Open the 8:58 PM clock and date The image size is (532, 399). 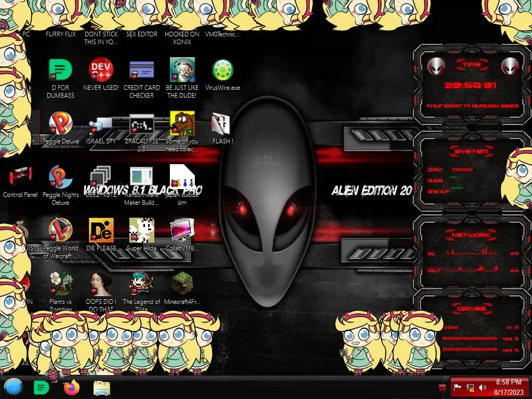coord(509,387)
